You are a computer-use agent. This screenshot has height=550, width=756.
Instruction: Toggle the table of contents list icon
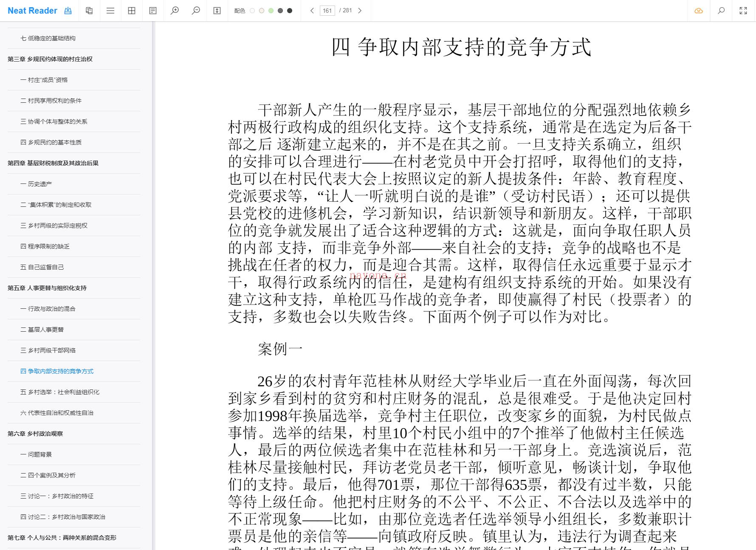(x=110, y=11)
